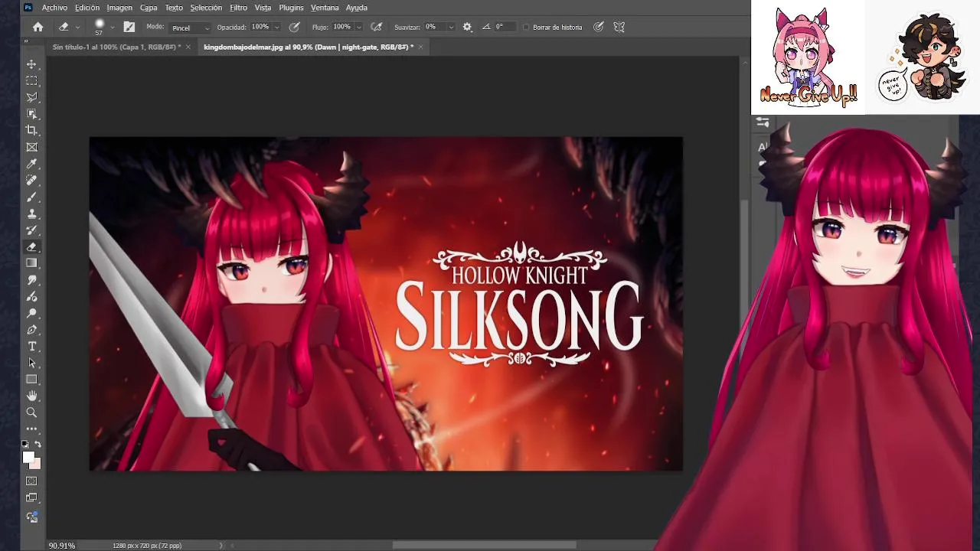Open the Plugins menu
Viewport: 980px width, 551px height.
point(291,8)
